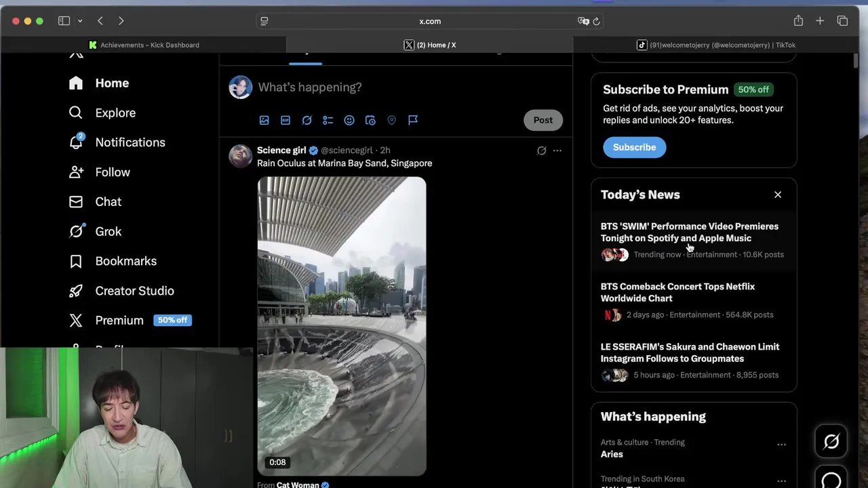Open the BTS 'SWIM' Performance Video news
The height and width of the screenshot is (488, 868).
coord(694,240)
